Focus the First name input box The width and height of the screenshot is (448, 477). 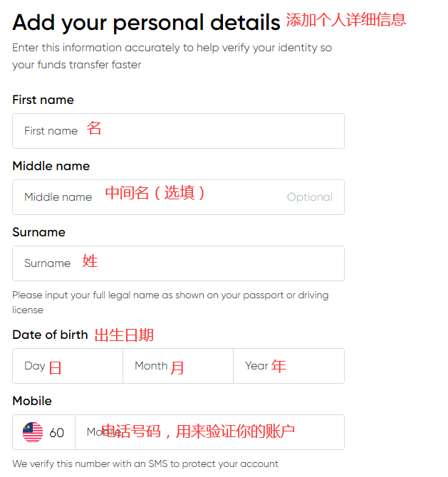(x=178, y=131)
